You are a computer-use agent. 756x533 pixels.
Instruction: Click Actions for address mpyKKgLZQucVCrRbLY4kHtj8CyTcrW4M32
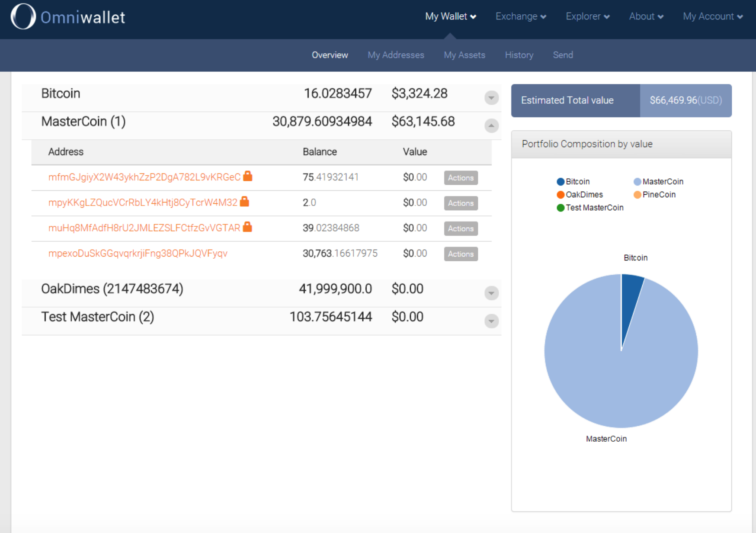[x=461, y=203]
